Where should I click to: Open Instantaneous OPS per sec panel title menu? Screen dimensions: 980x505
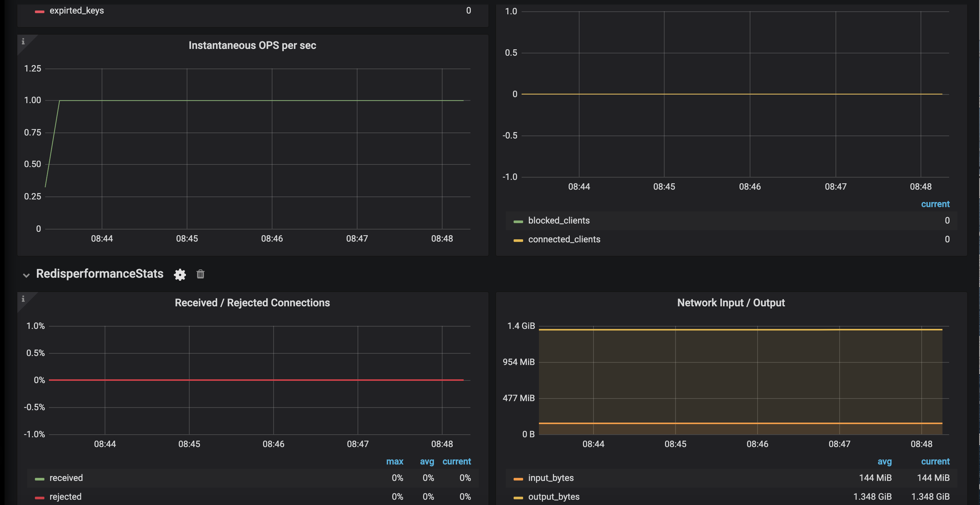[x=252, y=46]
